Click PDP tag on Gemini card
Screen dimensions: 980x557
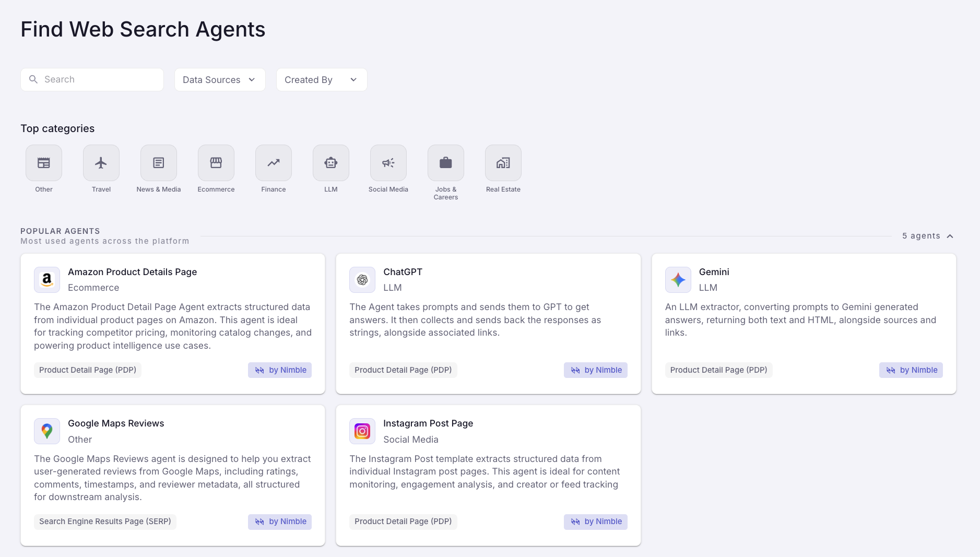click(719, 370)
